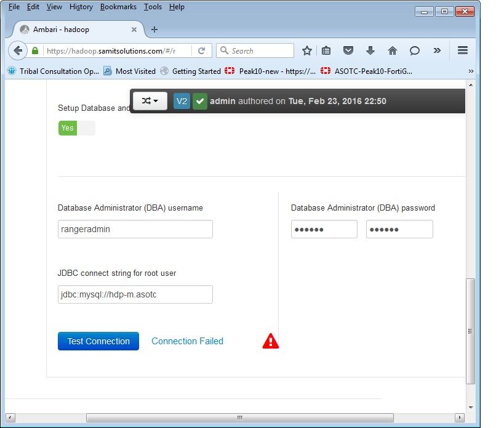Go to home page icon
Viewport: 504px width, 428px height.
click(x=393, y=50)
